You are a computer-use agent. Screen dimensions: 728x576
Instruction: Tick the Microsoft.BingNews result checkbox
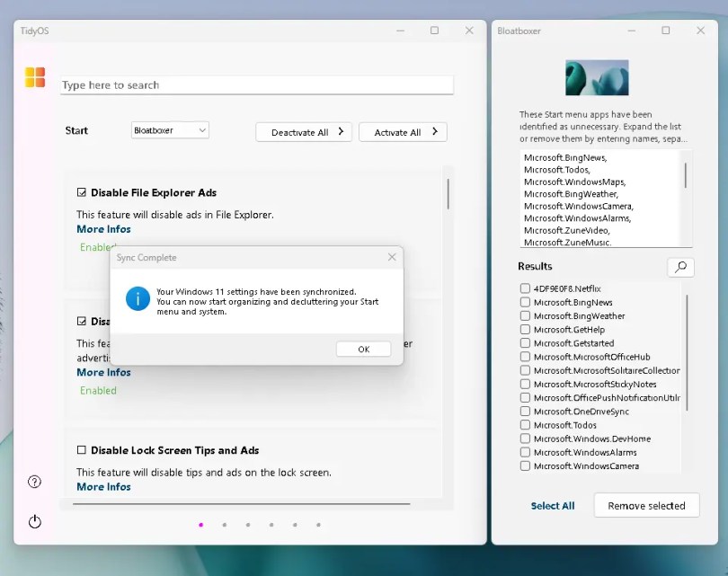[525, 302]
